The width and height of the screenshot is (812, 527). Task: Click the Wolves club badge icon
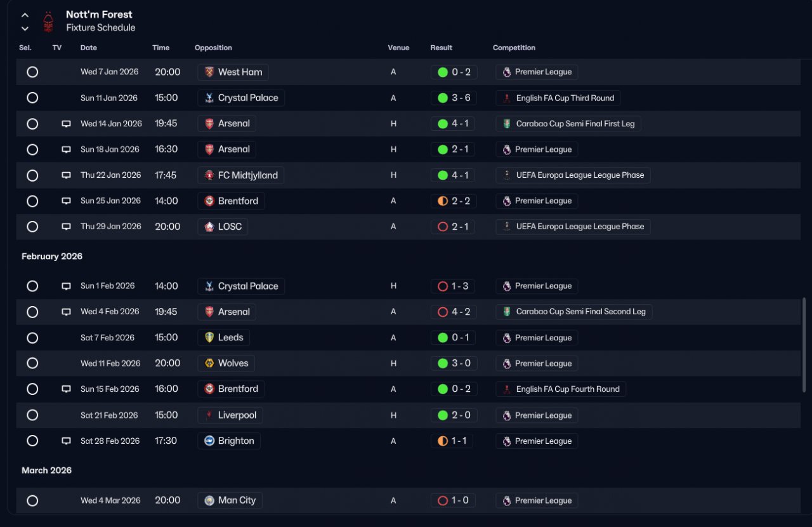pyautogui.click(x=209, y=364)
